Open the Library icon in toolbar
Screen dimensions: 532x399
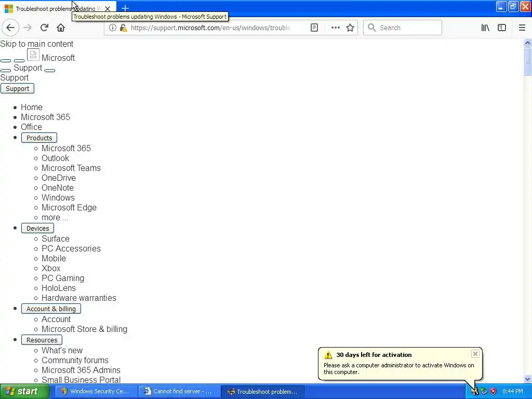coord(485,28)
